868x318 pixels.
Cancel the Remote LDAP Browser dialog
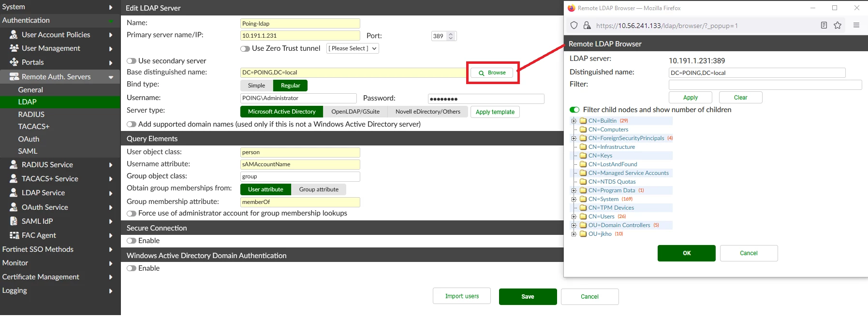[749, 253]
